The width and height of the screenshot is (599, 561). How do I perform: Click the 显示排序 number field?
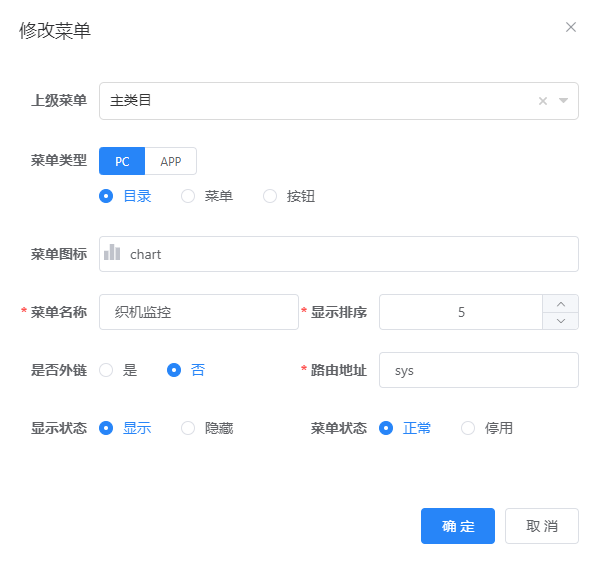click(461, 312)
